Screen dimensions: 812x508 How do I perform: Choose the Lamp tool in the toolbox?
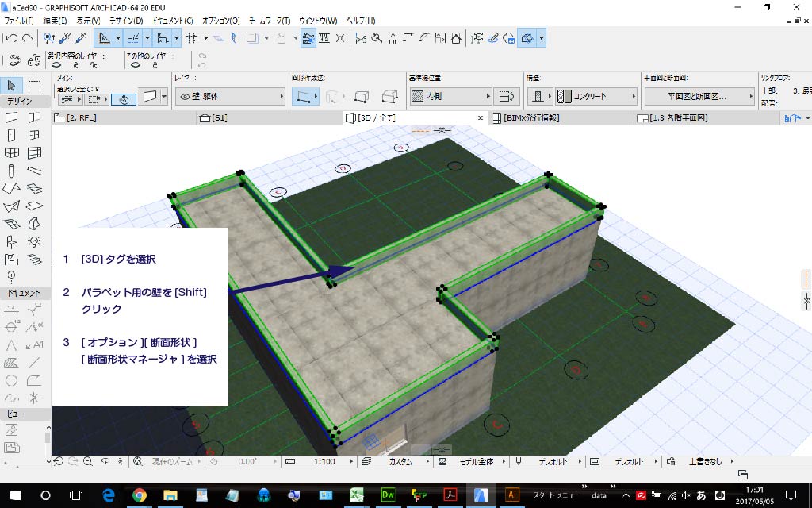(34, 241)
